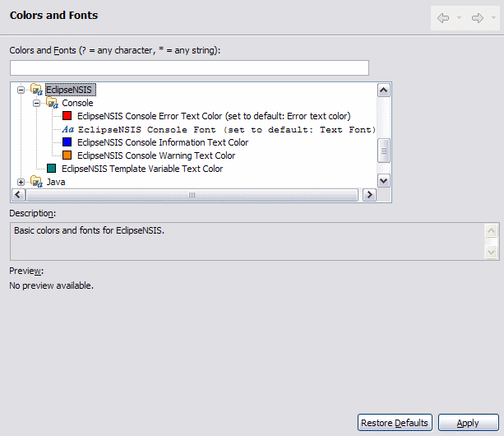Click the Description label
This screenshot has height=436, width=504.
pyautogui.click(x=32, y=213)
